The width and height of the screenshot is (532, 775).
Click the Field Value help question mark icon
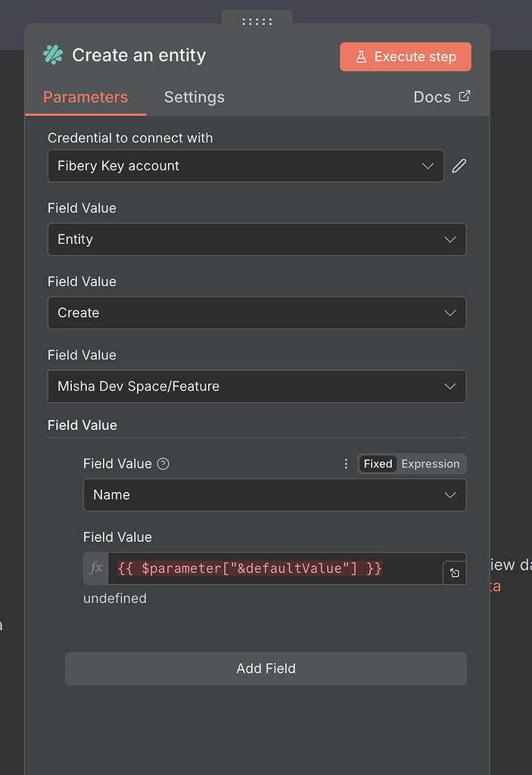tap(164, 463)
